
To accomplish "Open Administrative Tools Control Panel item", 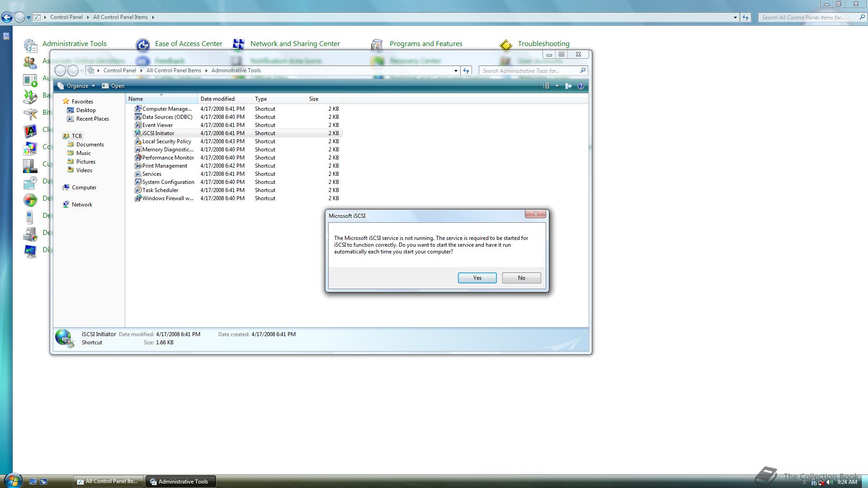I will [74, 44].
